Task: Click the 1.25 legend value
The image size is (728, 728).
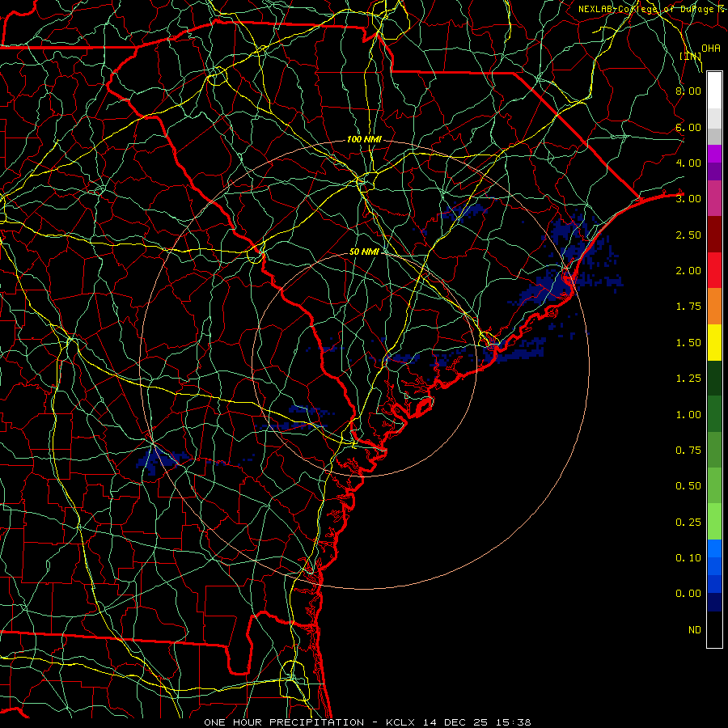Action: coord(688,379)
